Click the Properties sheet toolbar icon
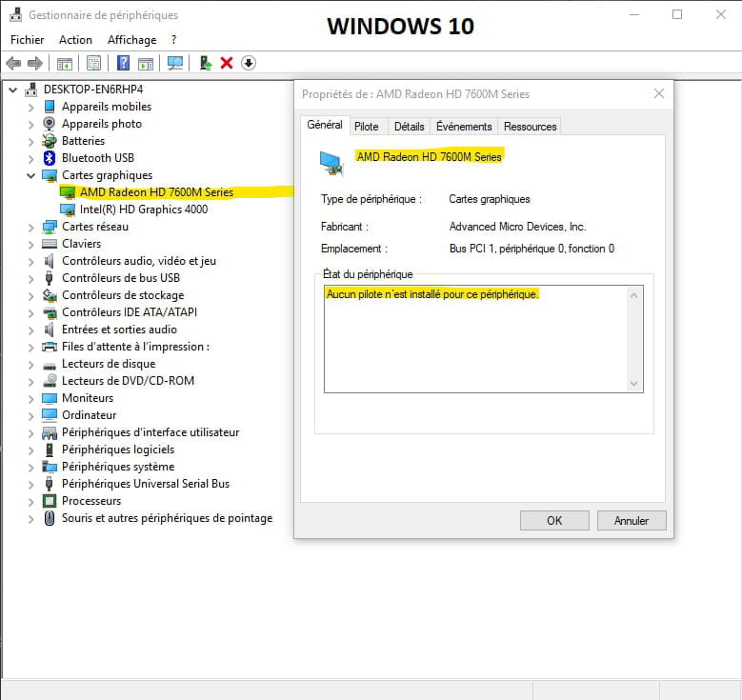742x700 pixels. tap(94, 63)
